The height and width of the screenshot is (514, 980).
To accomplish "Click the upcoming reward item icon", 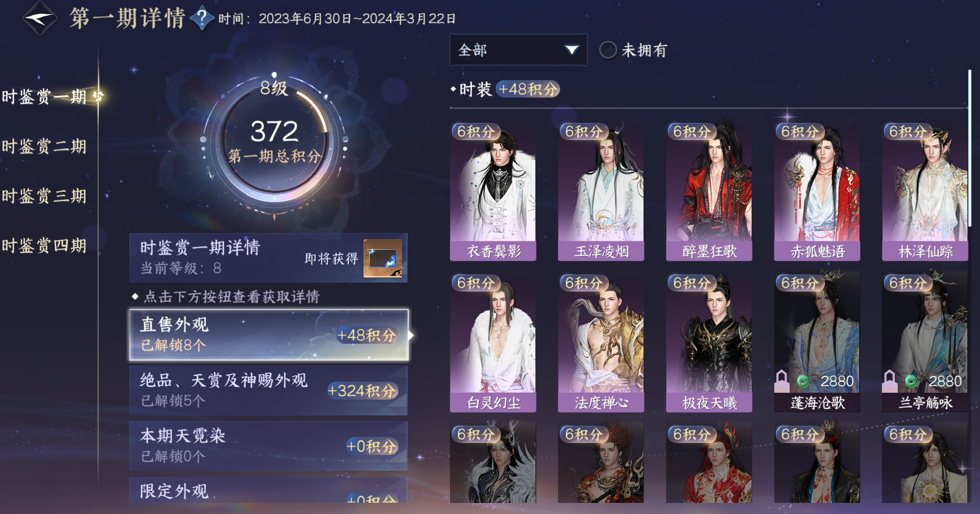I will [383, 258].
